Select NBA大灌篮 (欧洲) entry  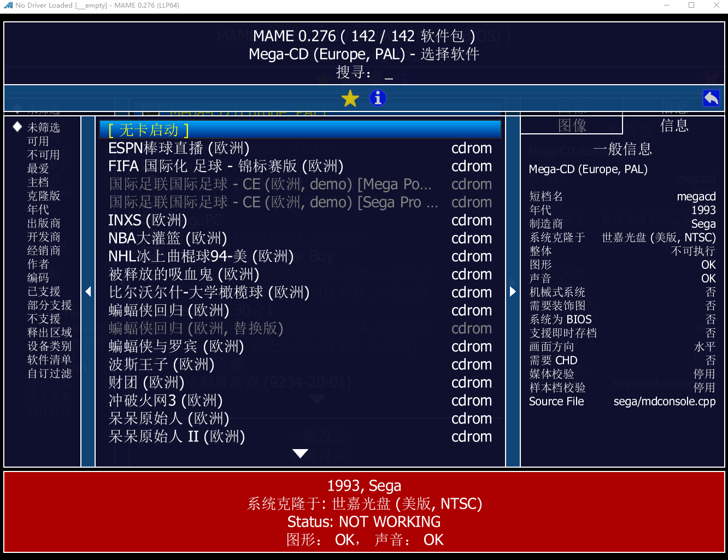point(300,238)
